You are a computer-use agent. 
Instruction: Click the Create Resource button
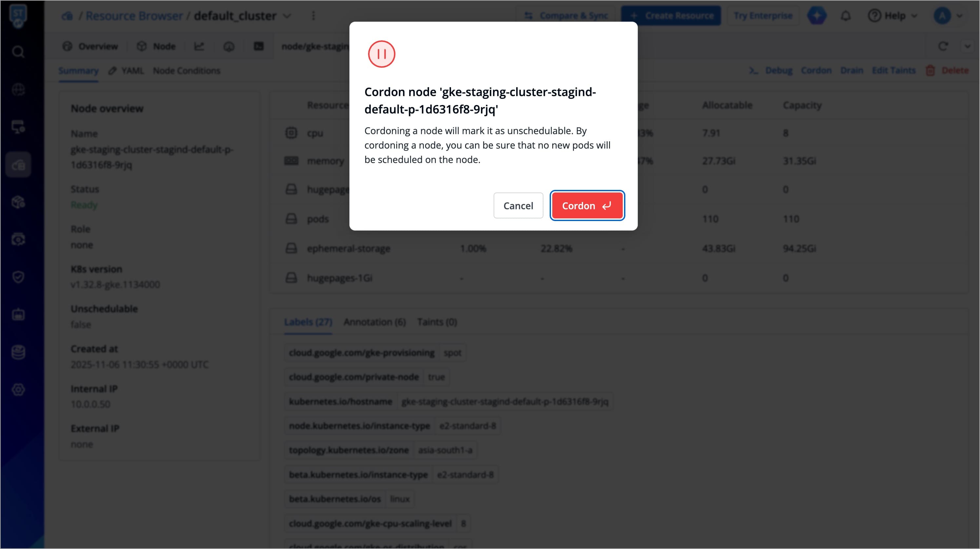671,16
